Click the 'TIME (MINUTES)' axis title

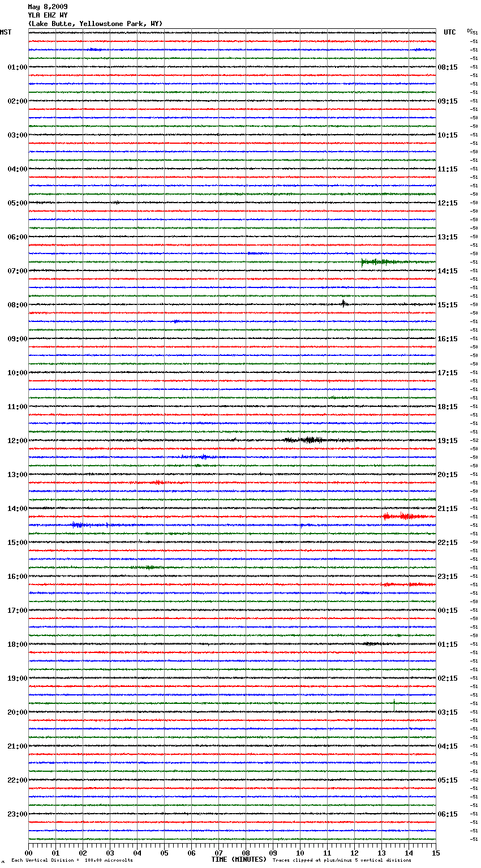(x=239, y=860)
